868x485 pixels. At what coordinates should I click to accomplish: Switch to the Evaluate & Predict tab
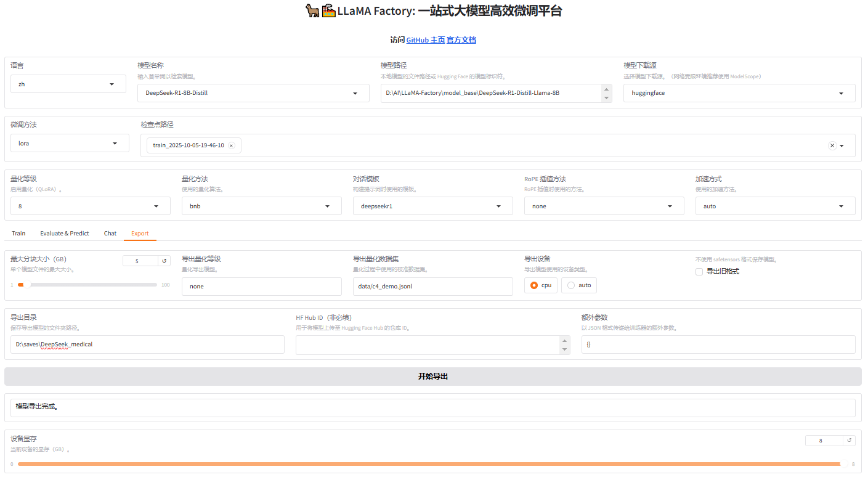click(65, 234)
